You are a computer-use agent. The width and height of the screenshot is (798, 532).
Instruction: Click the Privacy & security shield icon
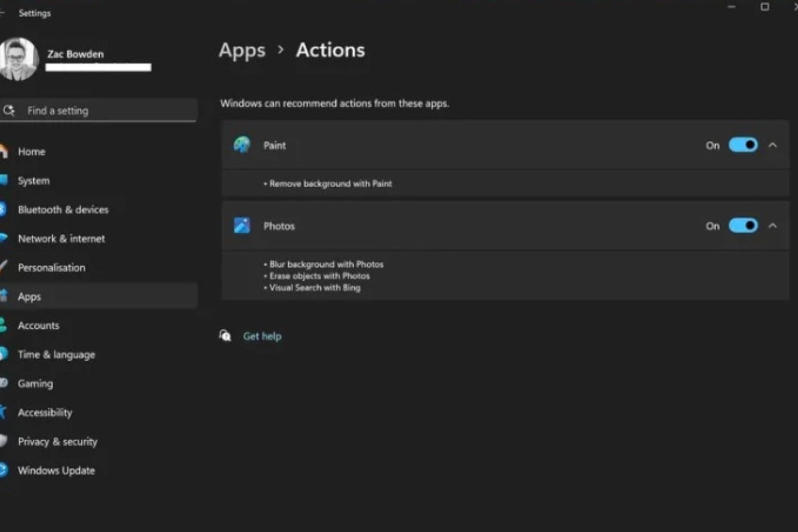pyautogui.click(x=3, y=441)
